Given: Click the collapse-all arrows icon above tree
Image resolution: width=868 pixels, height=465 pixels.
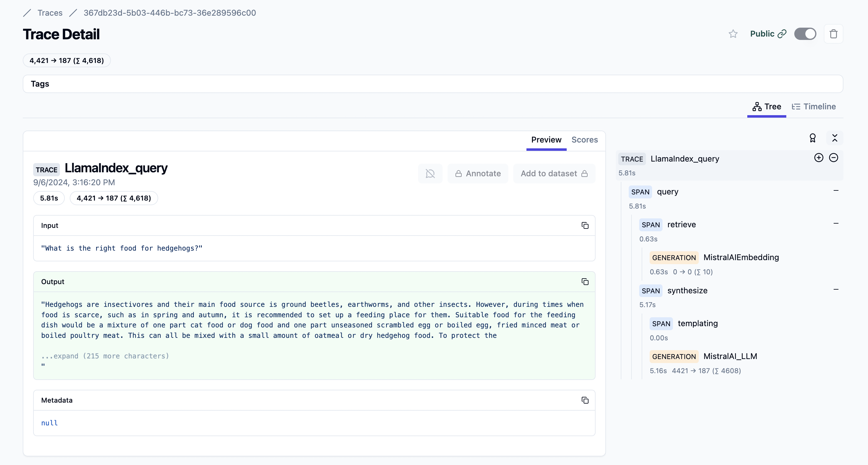Looking at the screenshot, I should coord(835,138).
